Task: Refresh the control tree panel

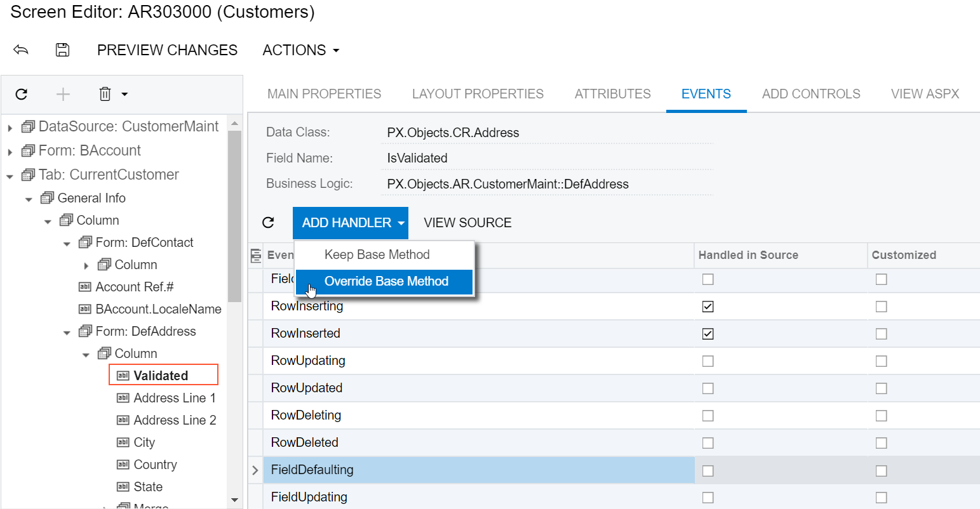Action: click(22, 95)
